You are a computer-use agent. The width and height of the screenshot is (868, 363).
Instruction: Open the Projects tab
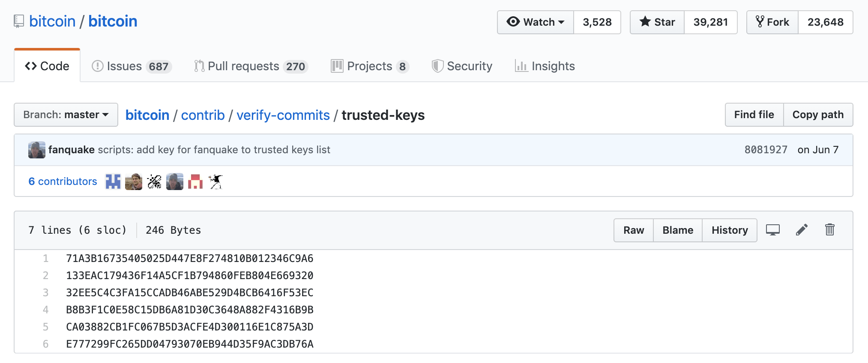[x=370, y=66]
